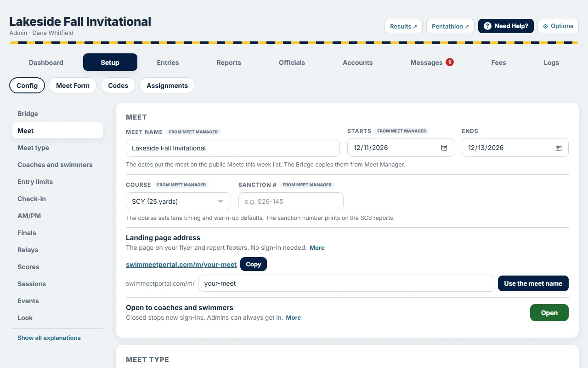Screen dimensions: 588x368
Task: Open the Options gear button
Action: (x=558, y=26)
